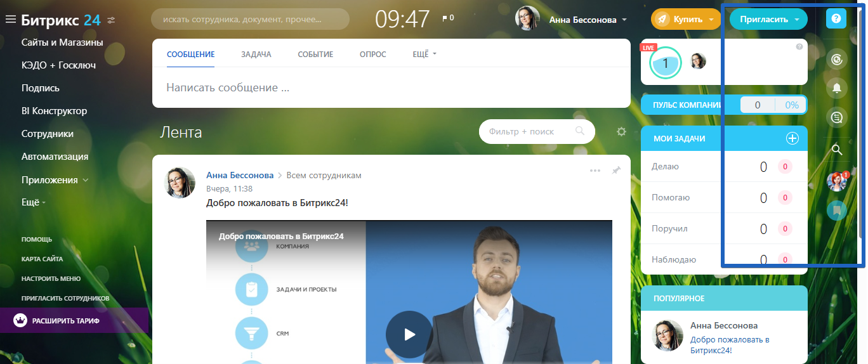Click the feed settings gear icon
The height and width of the screenshot is (364, 868).
coord(621,132)
